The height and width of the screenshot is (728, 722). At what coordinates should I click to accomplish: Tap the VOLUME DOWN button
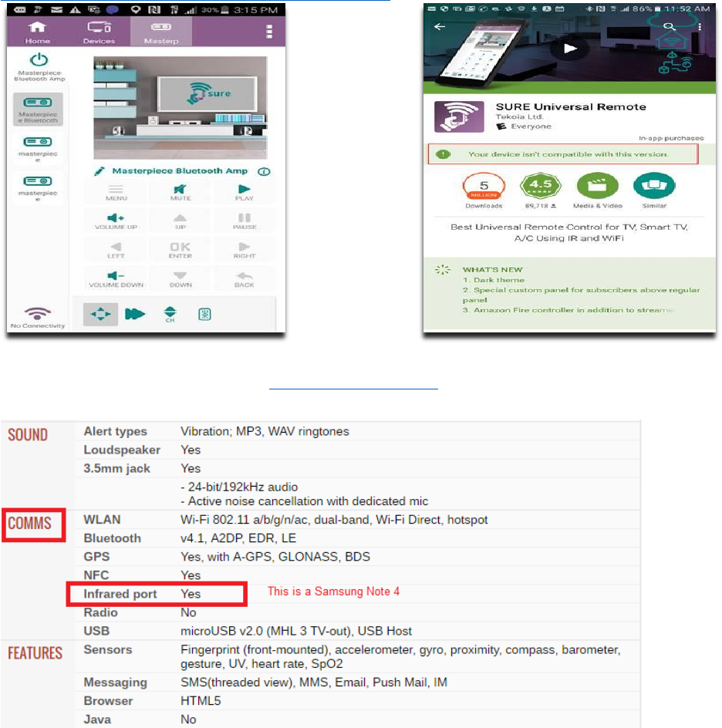(x=116, y=279)
